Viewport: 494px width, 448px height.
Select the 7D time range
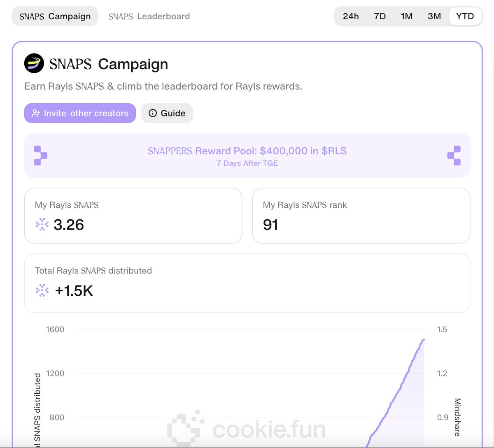380,16
